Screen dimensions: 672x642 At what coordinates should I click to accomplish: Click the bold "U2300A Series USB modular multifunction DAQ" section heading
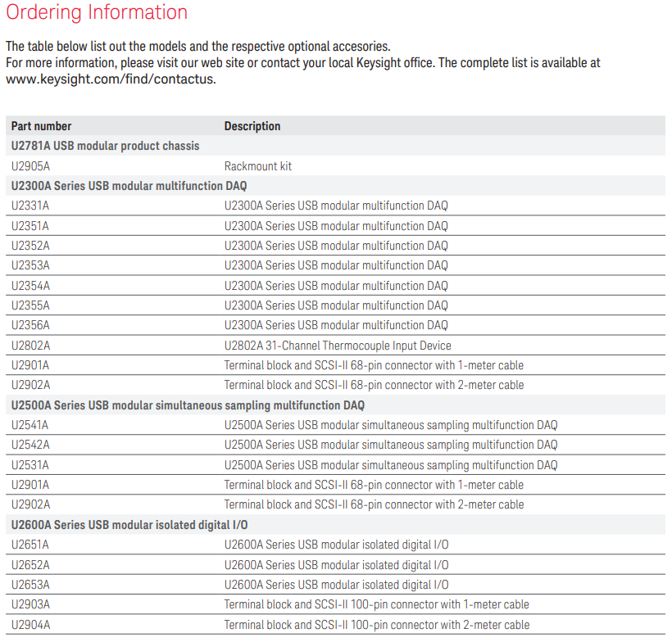pyautogui.click(x=129, y=186)
